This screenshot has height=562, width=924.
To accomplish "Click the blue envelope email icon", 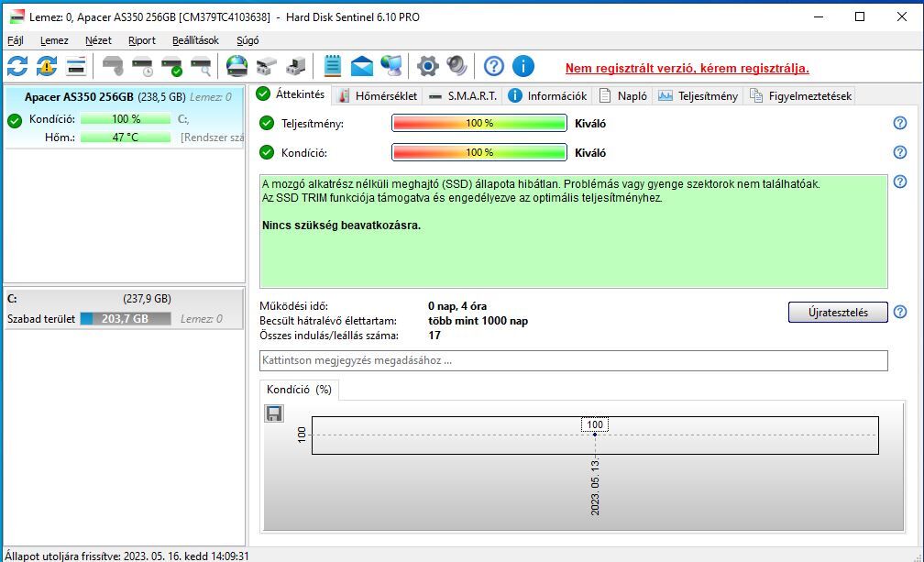I will click(x=362, y=66).
